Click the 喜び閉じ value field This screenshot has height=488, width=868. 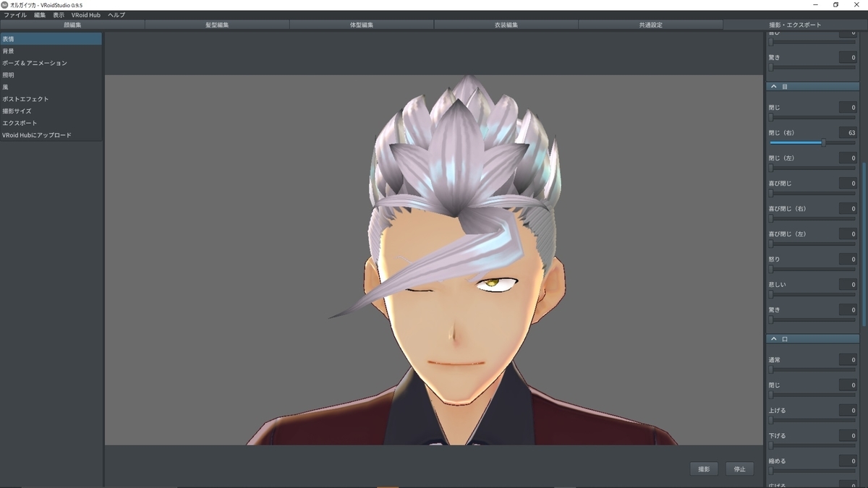pos(848,184)
